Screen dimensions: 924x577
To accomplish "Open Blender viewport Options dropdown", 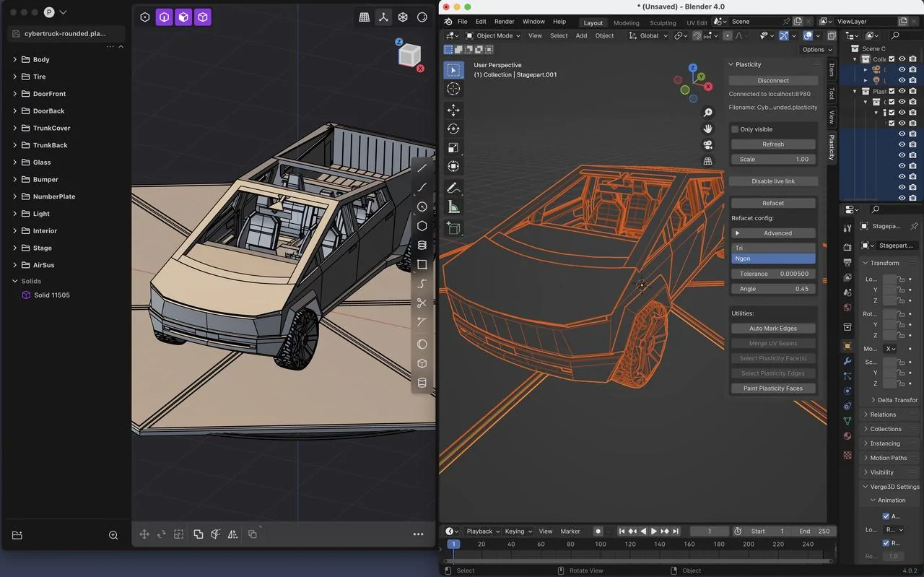I will [x=816, y=49].
